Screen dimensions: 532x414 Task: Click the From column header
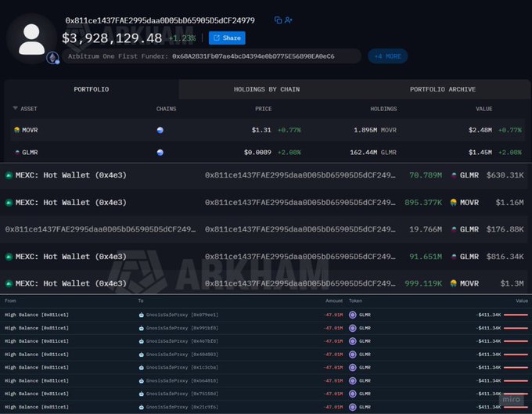[x=10, y=301]
